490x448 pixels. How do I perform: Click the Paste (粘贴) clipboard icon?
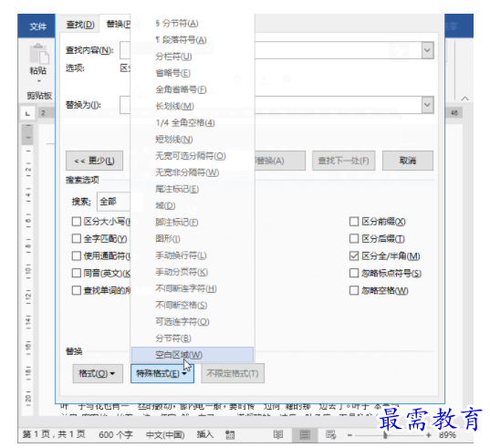click(x=39, y=54)
